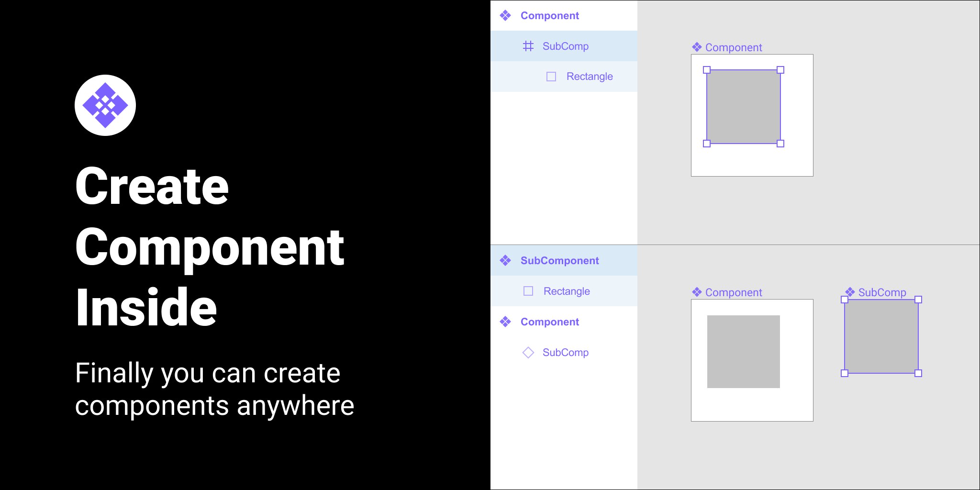Click bottom-left handle of selected SubComp square
This screenshot has width=980, height=490.
pyautogui.click(x=845, y=373)
